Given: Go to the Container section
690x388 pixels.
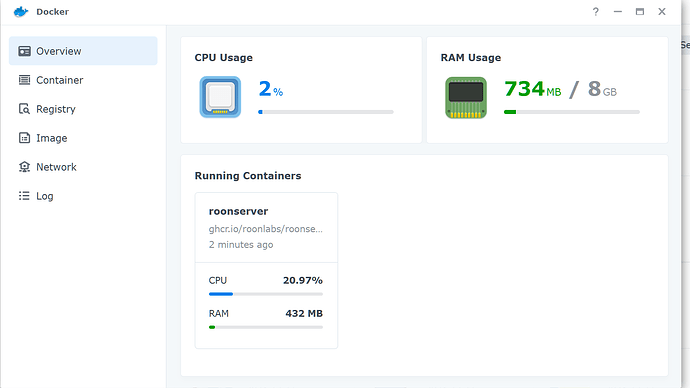Looking at the screenshot, I should click(83, 80).
